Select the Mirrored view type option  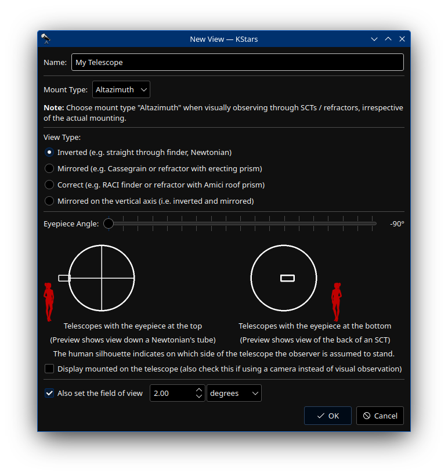[x=50, y=169]
